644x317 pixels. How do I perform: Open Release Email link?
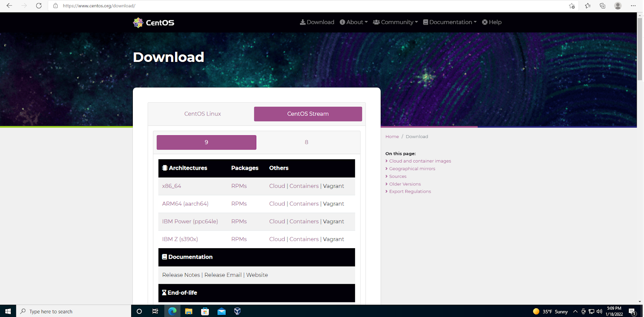(x=223, y=275)
